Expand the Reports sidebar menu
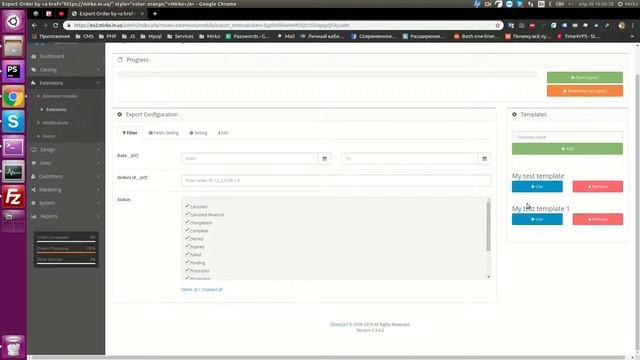 (66, 216)
